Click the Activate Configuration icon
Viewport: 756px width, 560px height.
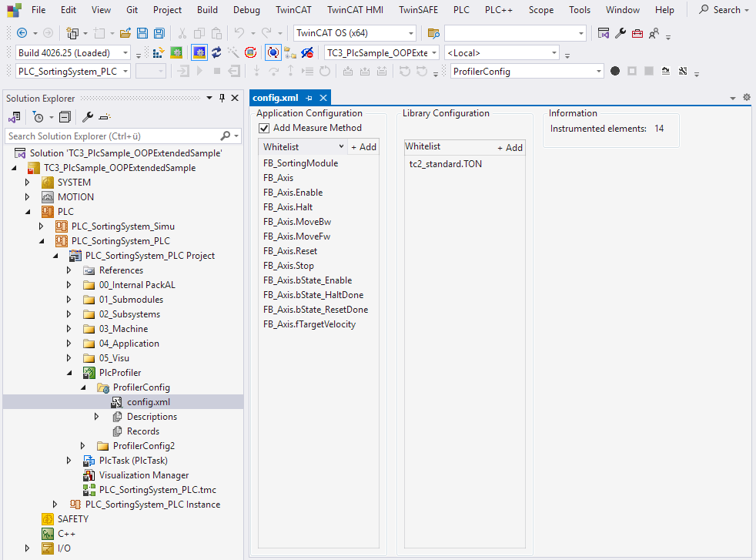158,52
